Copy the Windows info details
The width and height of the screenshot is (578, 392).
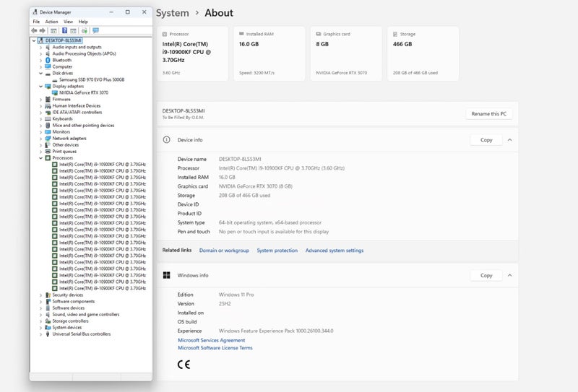(x=486, y=276)
